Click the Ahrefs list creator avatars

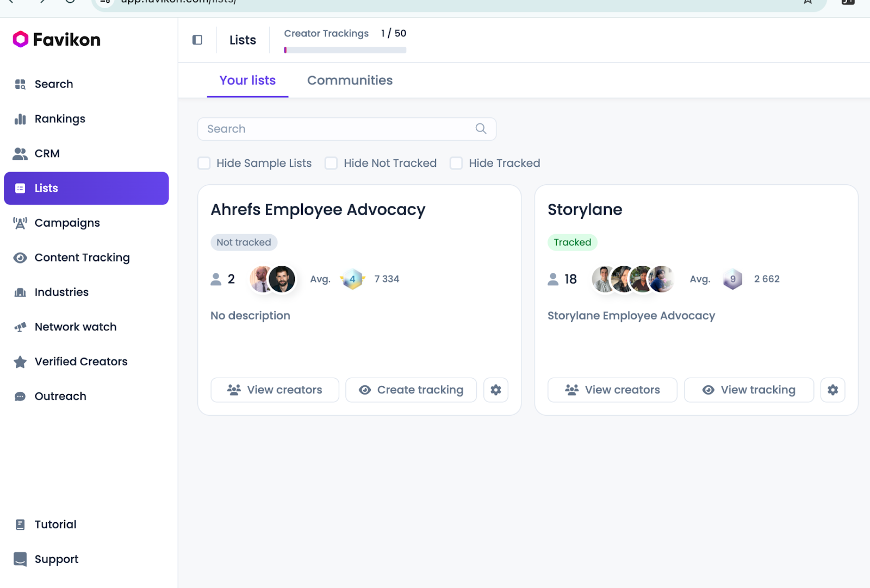click(272, 279)
